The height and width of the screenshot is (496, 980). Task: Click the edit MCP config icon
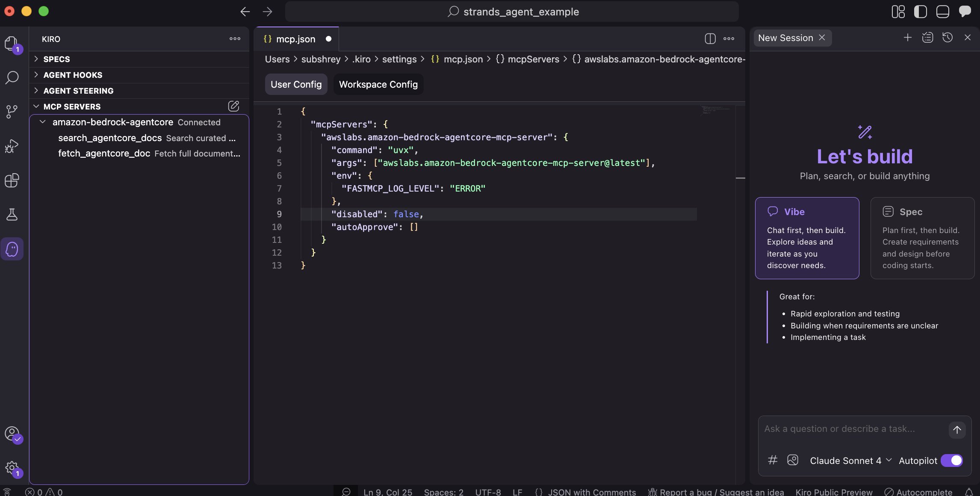(233, 106)
